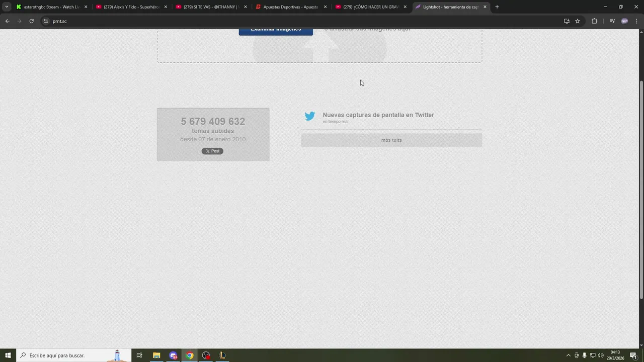
Task: Click the 'Nuevas capturas de pantalla en Twitter' heading
Action: pyautogui.click(x=378, y=115)
